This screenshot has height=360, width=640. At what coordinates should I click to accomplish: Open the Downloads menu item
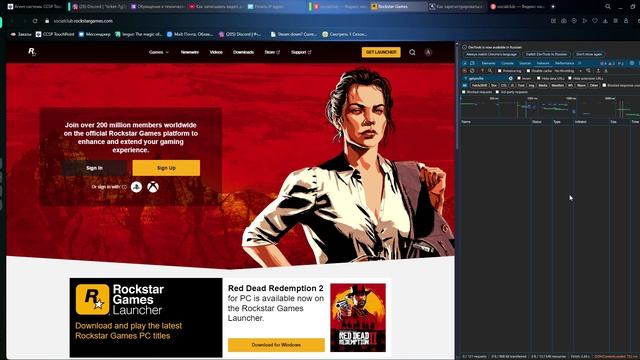[243, 52]
